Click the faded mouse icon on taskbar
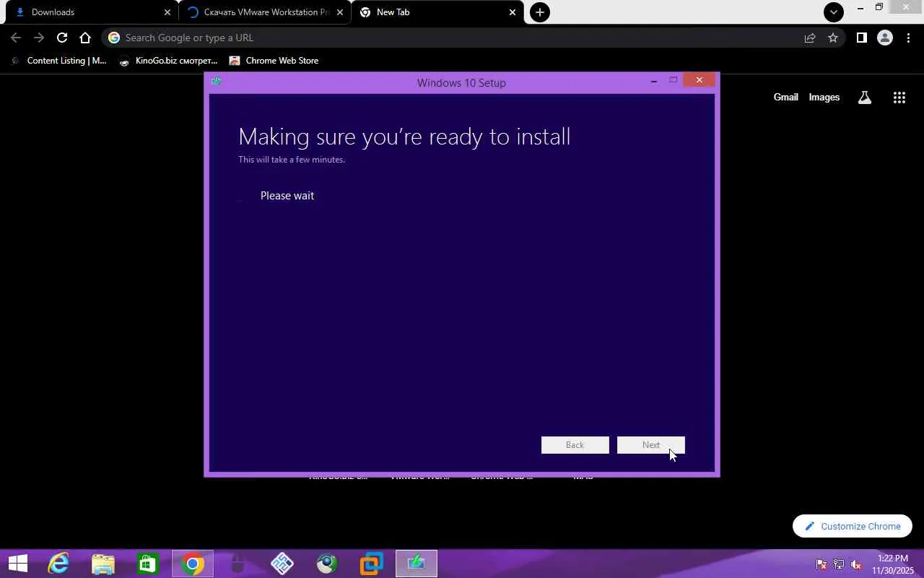 pyautogui.click(x=237, y=564)
